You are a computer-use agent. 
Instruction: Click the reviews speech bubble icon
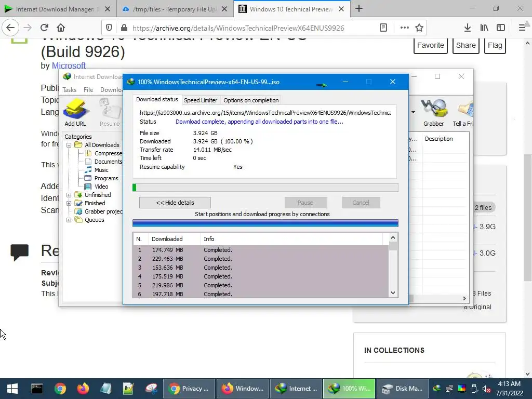[x=19, y=252]
